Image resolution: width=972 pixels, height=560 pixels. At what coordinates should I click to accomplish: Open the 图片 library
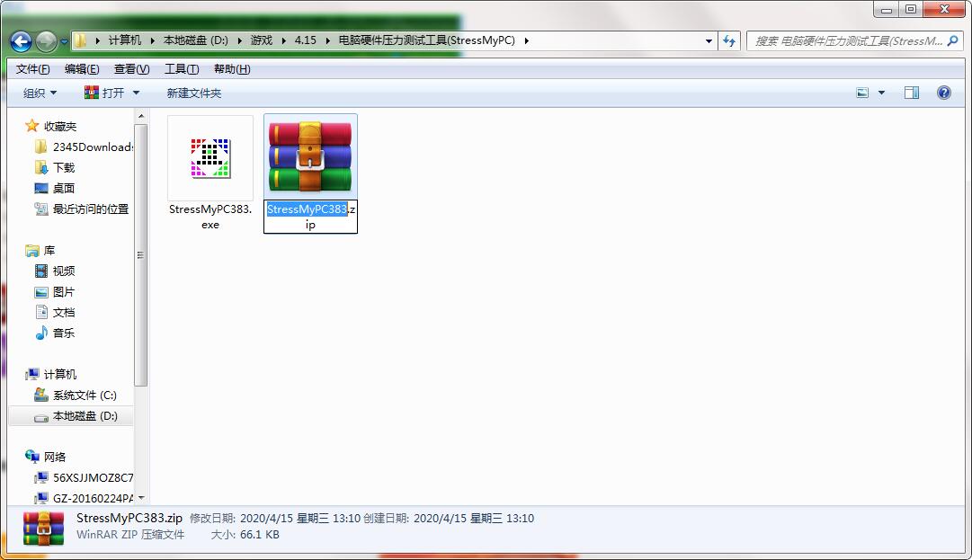(63, 292)
